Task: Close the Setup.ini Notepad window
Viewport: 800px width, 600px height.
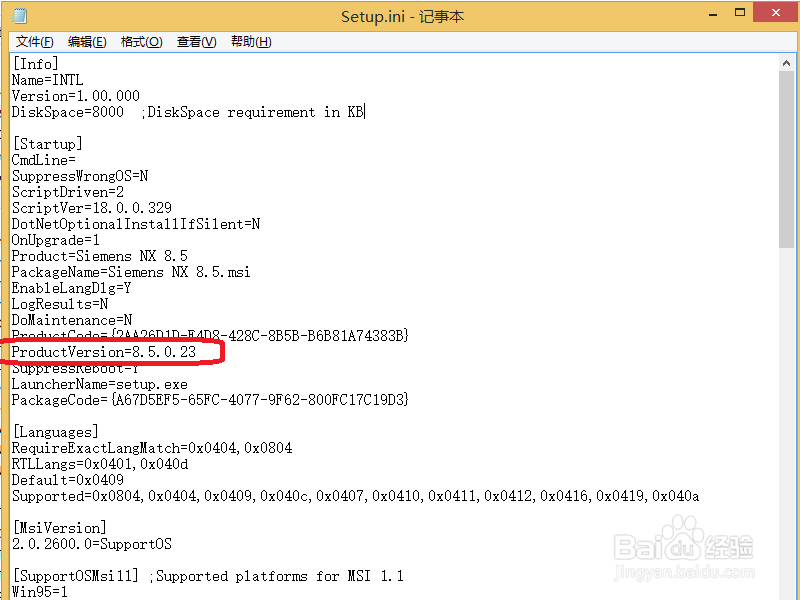Action: coord(776,12)
